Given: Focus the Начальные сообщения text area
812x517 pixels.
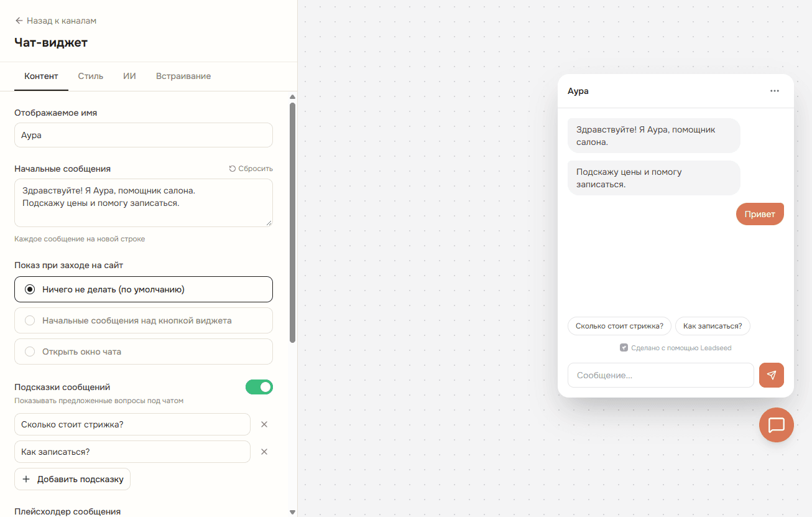Looking at the screenshot, I should coord(144,203).
